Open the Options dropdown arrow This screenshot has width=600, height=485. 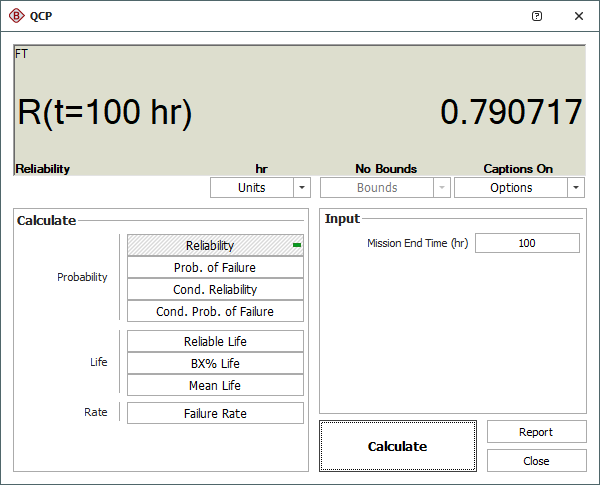(x=575, y=188)
